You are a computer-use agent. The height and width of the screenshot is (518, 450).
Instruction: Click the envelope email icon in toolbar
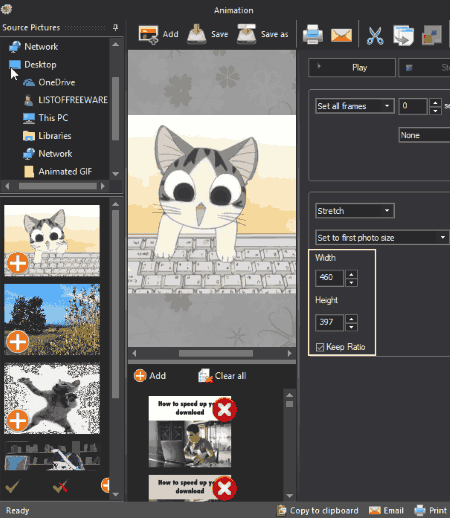point(341,35)
